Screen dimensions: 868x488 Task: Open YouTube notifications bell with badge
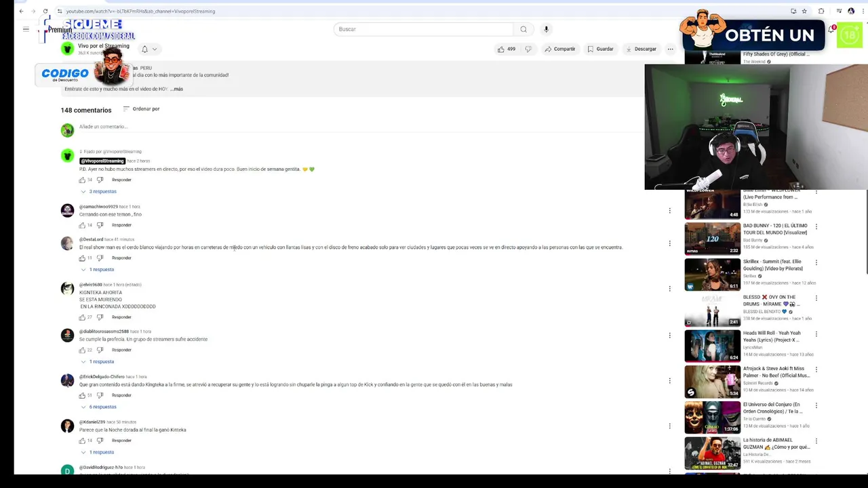click(x=831, y=29)
